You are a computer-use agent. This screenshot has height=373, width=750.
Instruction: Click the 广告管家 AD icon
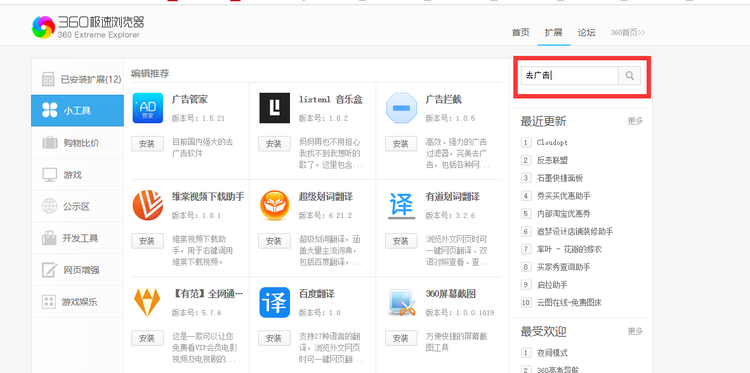coord(147,108)
